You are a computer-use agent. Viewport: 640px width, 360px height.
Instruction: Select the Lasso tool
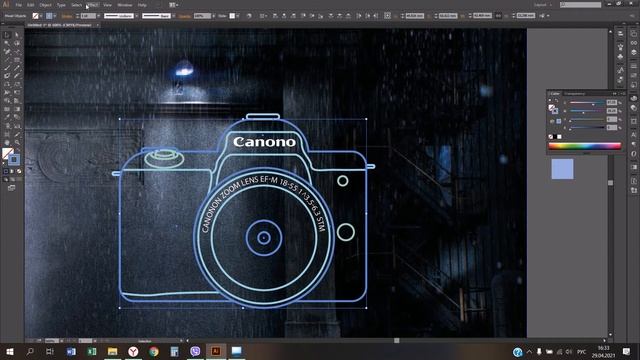point(17,43)
